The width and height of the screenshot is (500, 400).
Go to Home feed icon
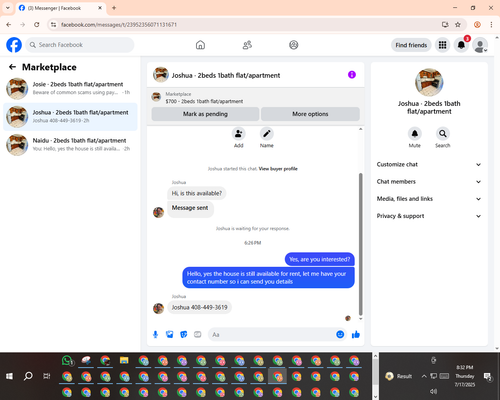[x=200, y=45]
